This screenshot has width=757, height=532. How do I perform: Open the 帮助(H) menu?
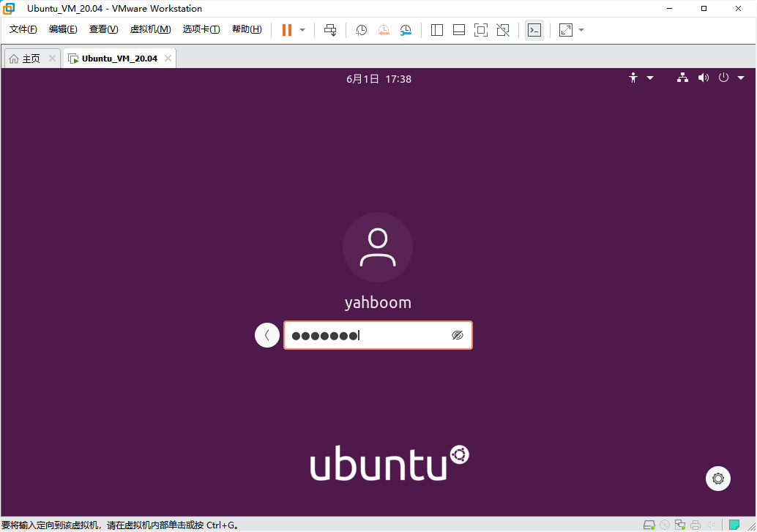pos(247,29)
